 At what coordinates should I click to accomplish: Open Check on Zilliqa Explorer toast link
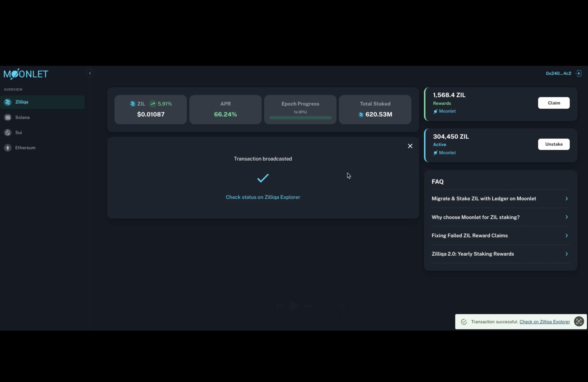544,322
